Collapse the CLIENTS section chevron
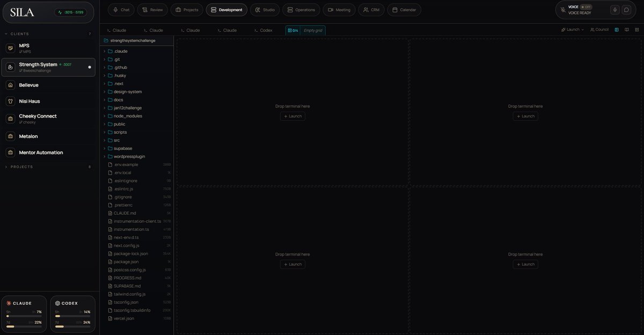 [6, 34]
